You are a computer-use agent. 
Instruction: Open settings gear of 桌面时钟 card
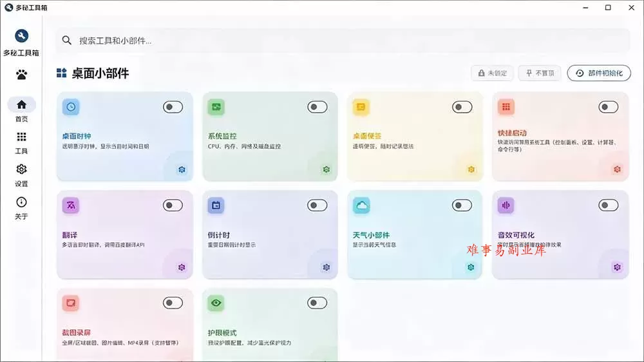[x=182, y=169]
